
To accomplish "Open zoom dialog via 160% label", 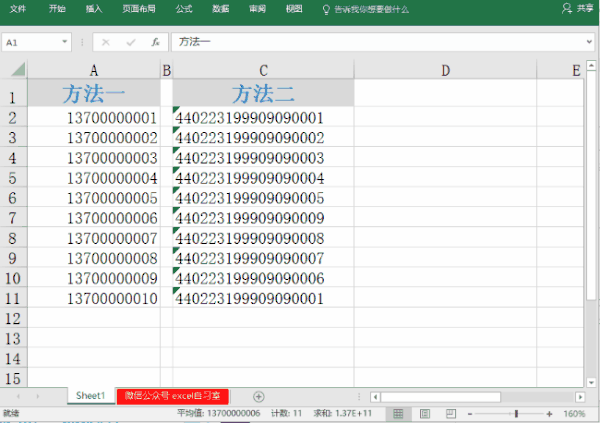I will 574,414.
